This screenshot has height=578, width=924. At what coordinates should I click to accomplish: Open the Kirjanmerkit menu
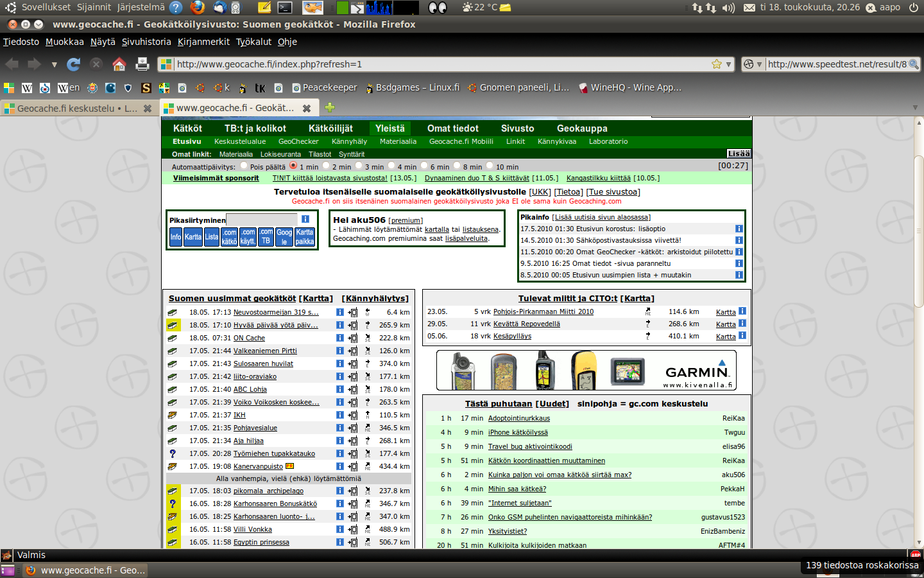pos(203,42)
